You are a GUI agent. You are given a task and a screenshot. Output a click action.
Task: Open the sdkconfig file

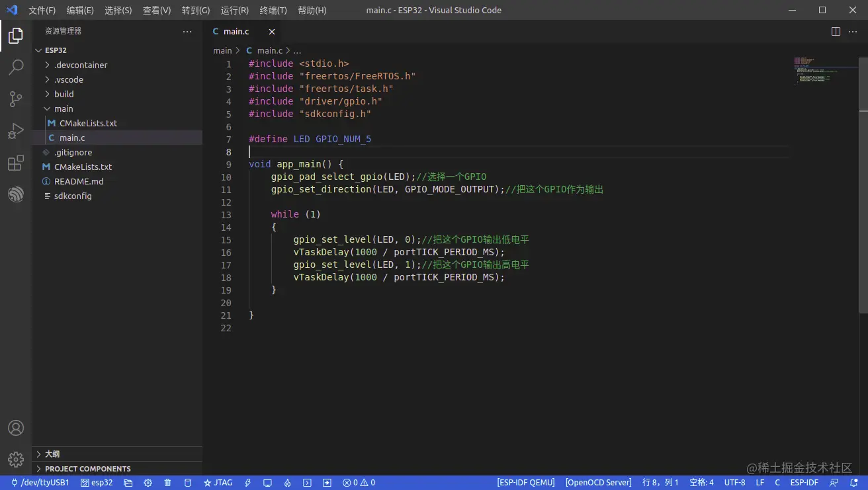[117, 196]
